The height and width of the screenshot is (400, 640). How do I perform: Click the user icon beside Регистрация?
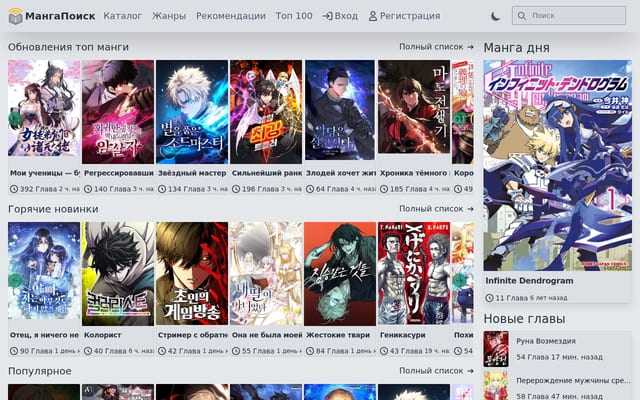click(x=373, y=16)
